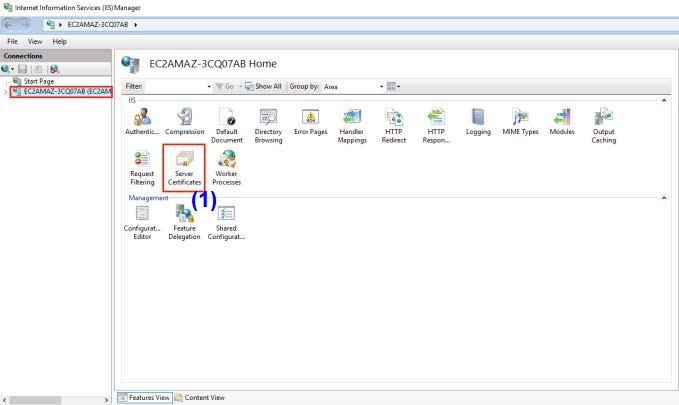This screenshot has height=405, width=679.
Task: Click the arrow after EC2AMAZ-3CQ07AB in address bar
Action: (x=136, y=25)
